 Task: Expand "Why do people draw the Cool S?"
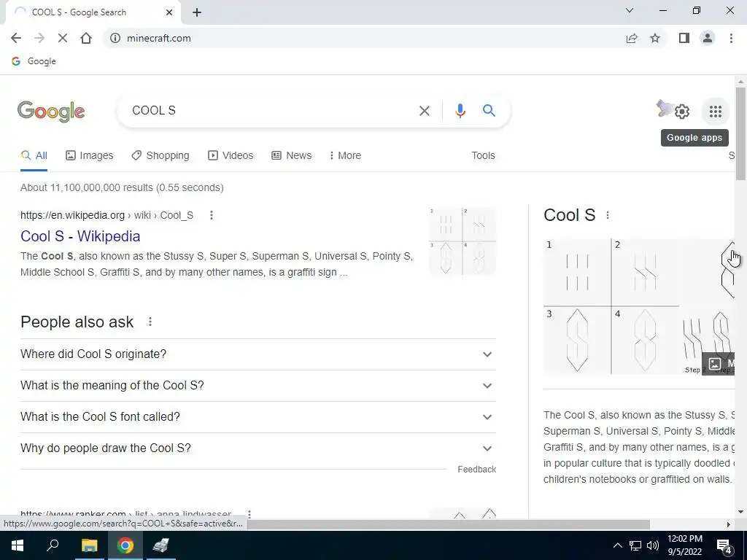pyautogui.click(x=258, y=448)
